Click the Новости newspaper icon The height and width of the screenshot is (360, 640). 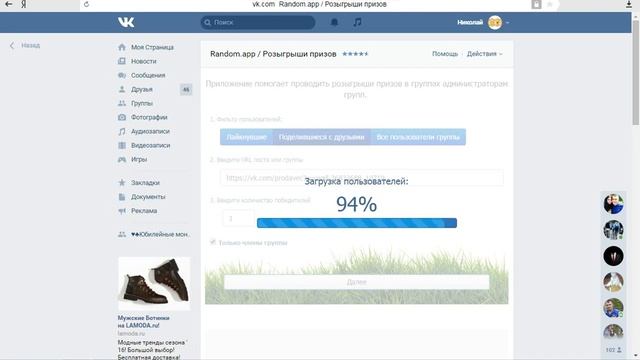tap(122, 61)
